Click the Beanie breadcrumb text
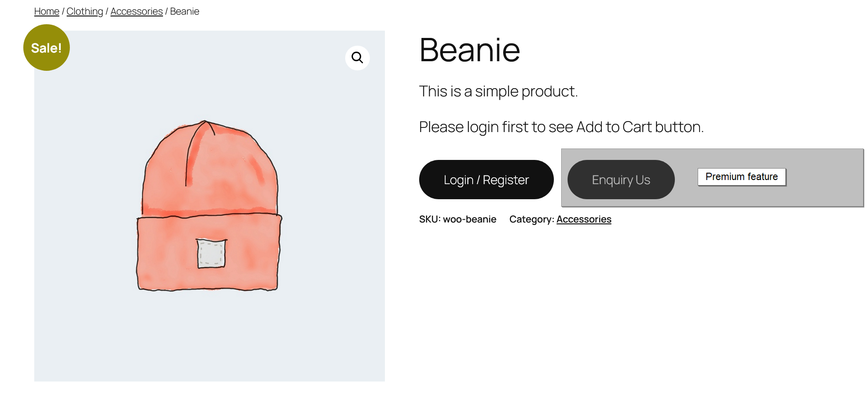Image resolution: width=868 pixels, height=403 pixels. click(184, 11)
